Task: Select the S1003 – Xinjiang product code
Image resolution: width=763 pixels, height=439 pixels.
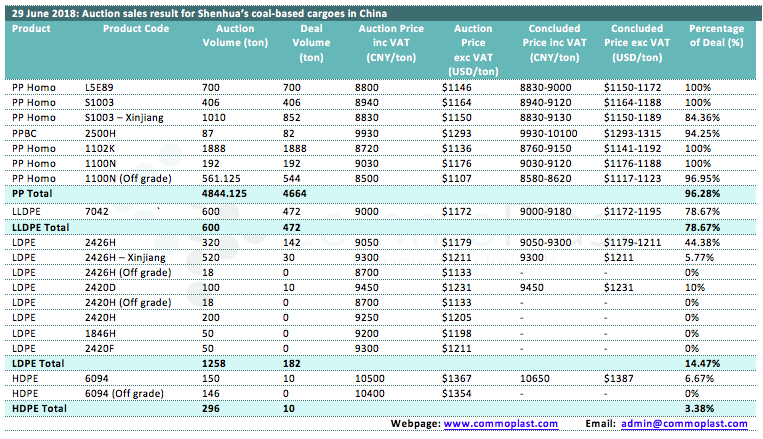Action: tap(126, 117)
